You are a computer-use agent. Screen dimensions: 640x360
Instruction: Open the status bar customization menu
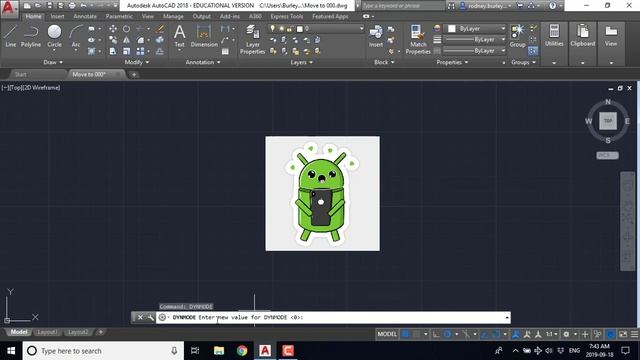point(634,334)
